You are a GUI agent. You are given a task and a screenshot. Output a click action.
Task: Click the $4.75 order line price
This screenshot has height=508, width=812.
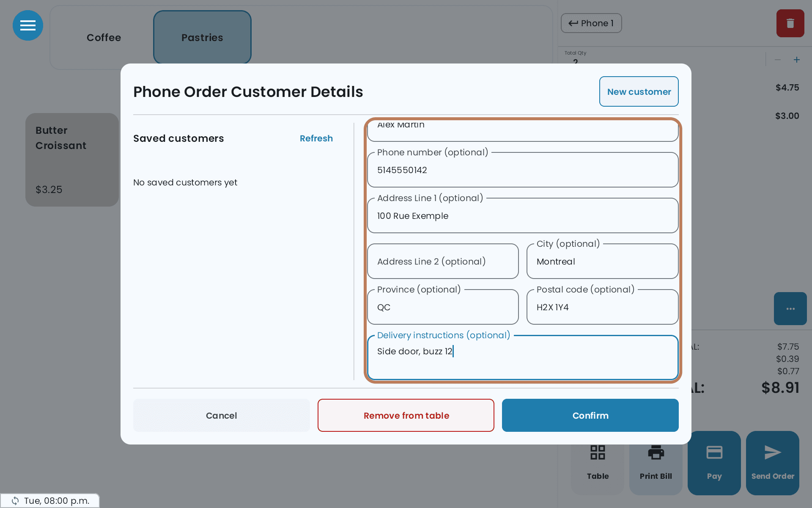tap(787, 88)
